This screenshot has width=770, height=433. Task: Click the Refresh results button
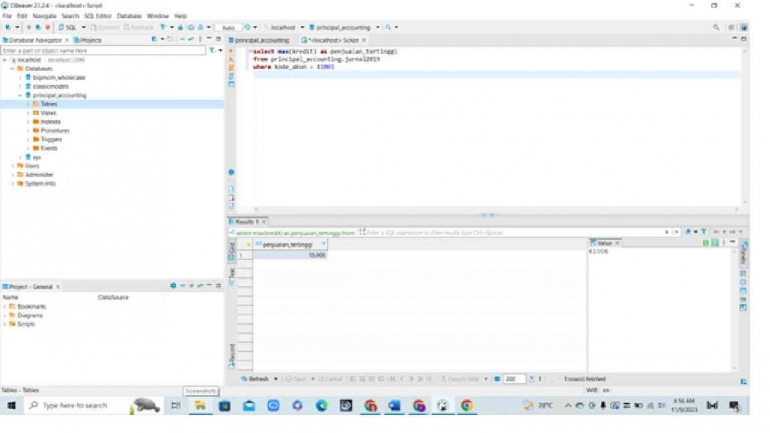[x=255, y=379]
